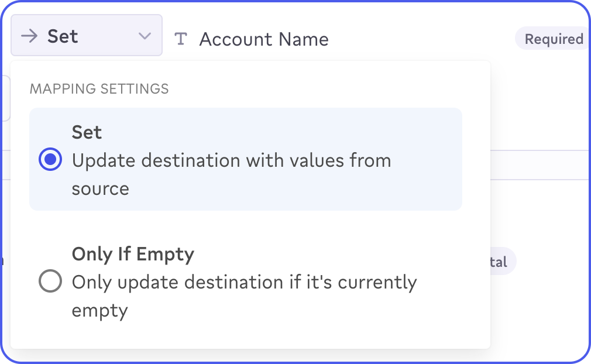
Task: Open the Set mapping mode dropdown button
Action: coord(86,36)
